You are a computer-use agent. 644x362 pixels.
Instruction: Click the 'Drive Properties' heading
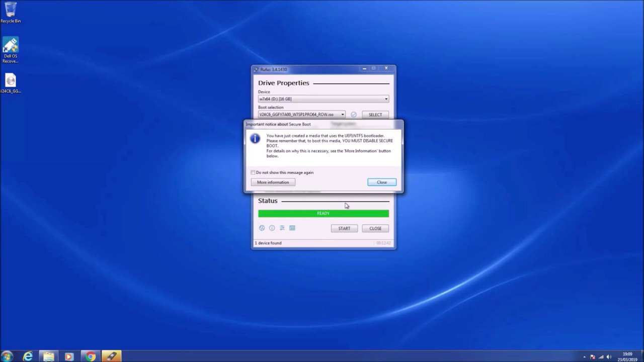pyautogui.click(x=284, y=83)
